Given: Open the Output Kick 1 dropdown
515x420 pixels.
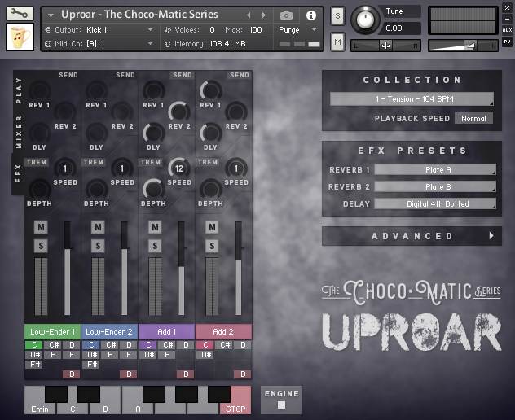Looking at the screenshot, I should pyautogui.click(x=99, y=30).
